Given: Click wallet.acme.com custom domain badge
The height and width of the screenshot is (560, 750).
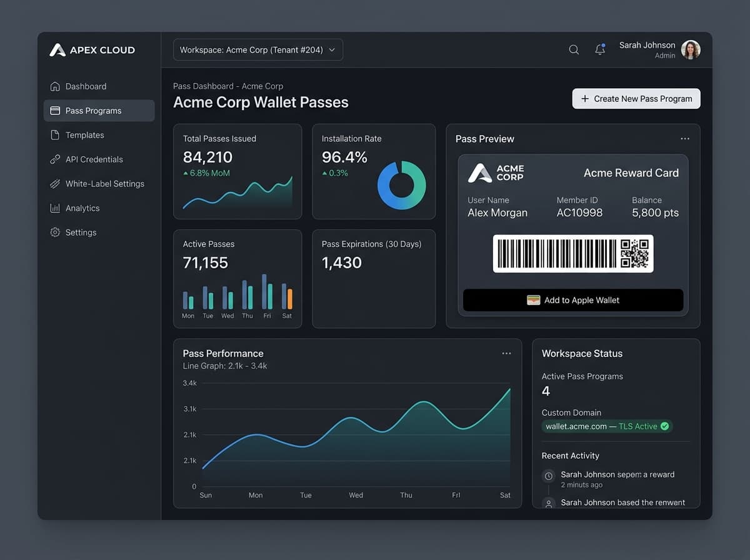Looking at the screenshot, I should 607,426.
